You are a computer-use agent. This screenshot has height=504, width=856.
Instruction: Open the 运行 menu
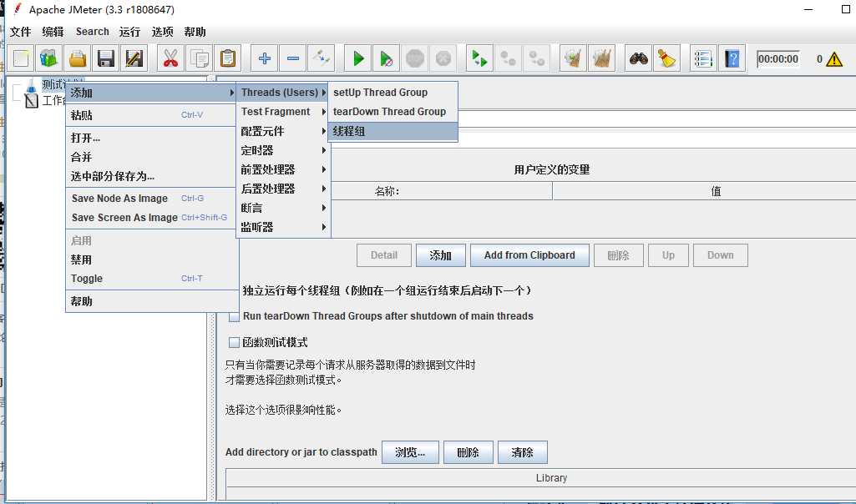coord(130,32)
